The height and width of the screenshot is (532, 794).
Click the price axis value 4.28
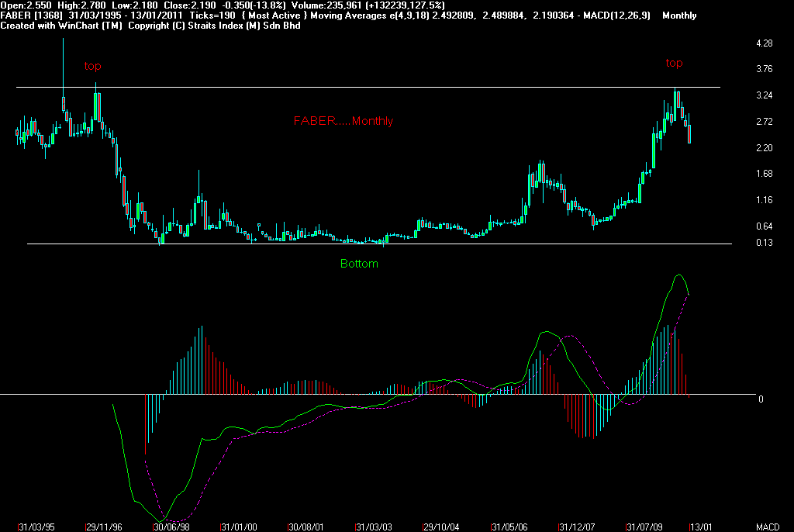click(764, 43)
